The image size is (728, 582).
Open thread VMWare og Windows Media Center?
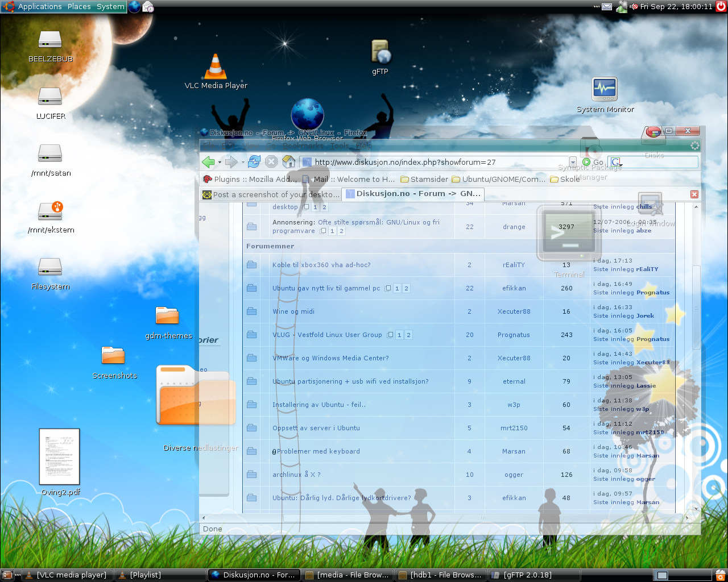pos(330,358)
